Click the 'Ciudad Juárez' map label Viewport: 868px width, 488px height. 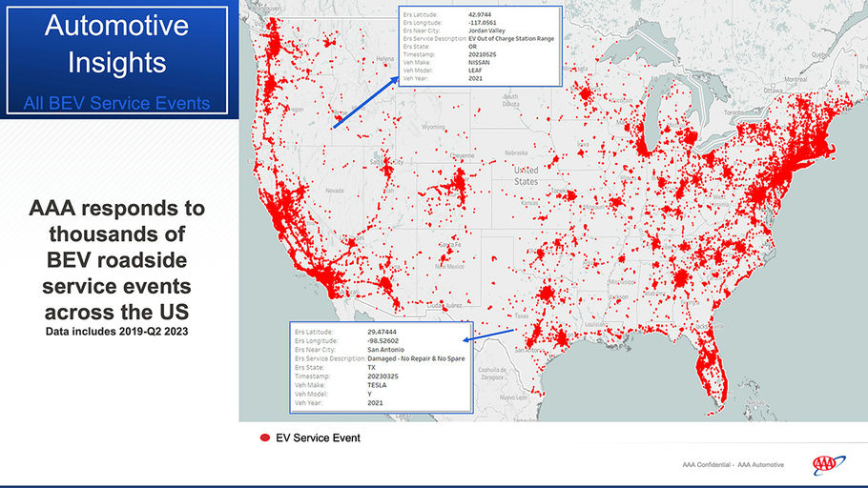point(444,305)
